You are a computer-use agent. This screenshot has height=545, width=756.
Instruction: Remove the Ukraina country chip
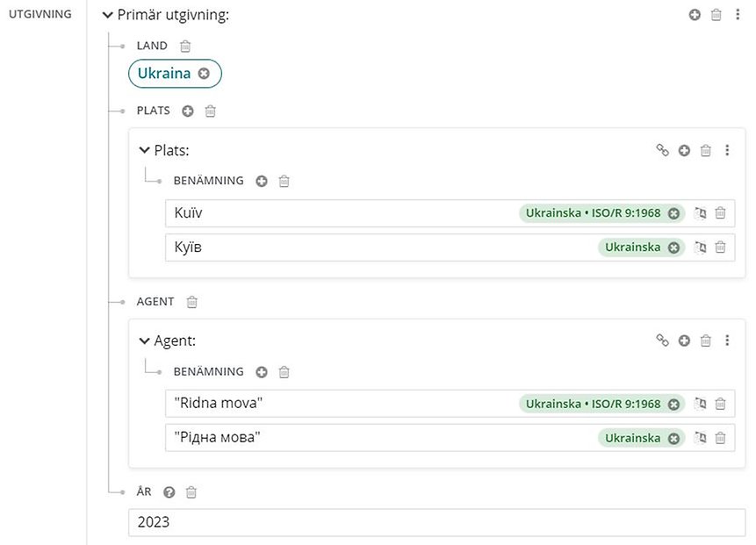coord(203,74)
